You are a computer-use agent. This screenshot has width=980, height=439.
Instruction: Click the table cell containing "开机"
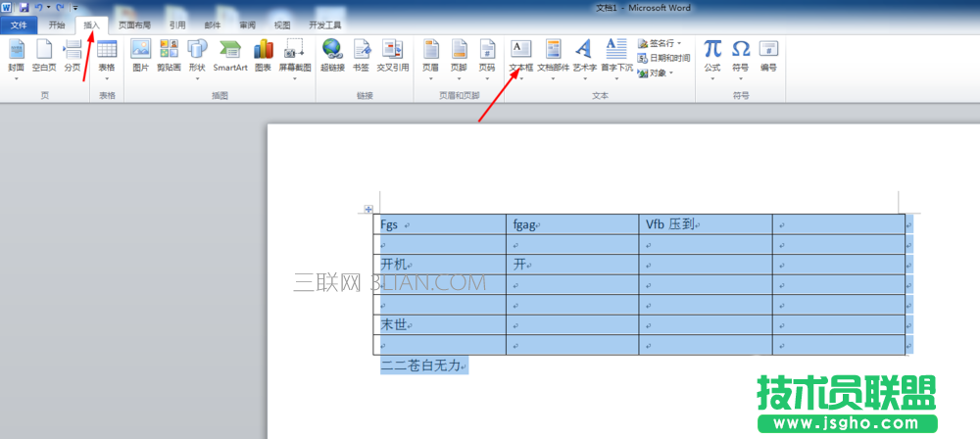pyautogui.click(x=439, y=265)
